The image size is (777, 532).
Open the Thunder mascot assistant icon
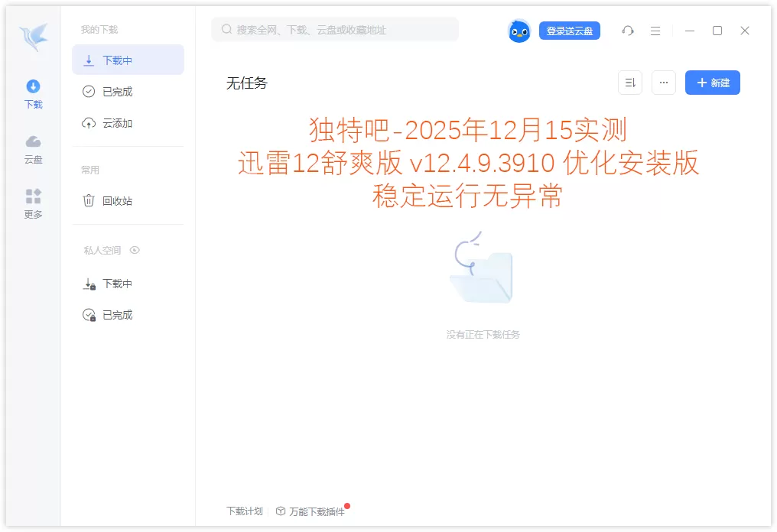519,31
